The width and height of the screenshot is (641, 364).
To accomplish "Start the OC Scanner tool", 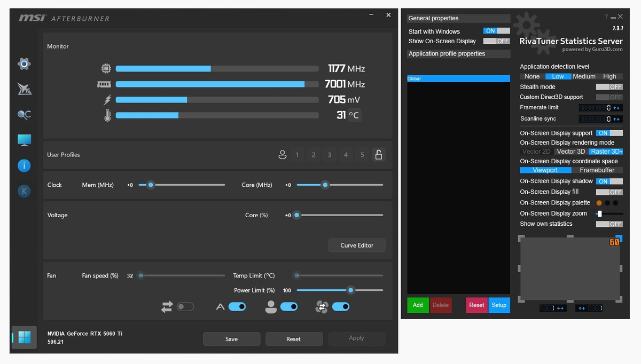I will (24, 114).
